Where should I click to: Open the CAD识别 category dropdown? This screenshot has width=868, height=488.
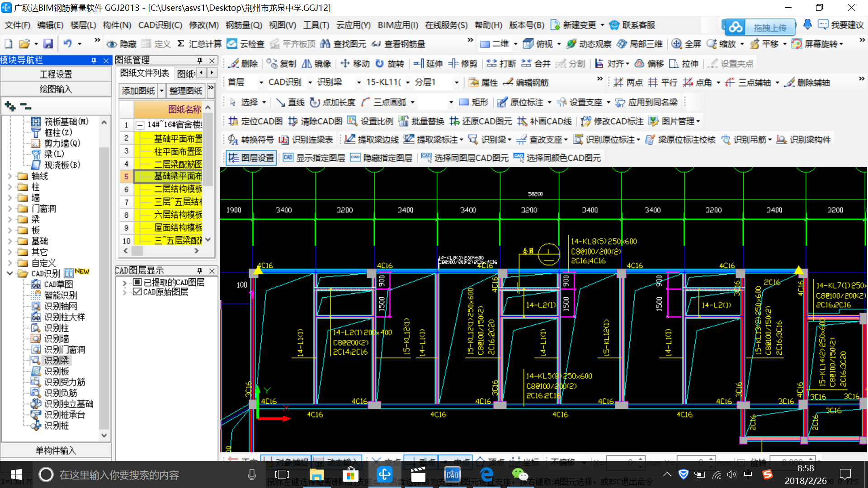pyautogui.click(x=310, y=83)
